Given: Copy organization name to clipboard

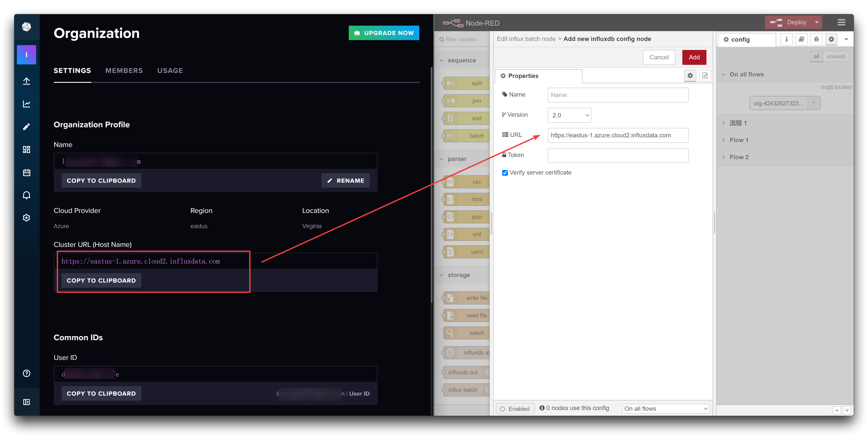Looking at the screenshot, I should pyautogui.click(x=101, y=180).
